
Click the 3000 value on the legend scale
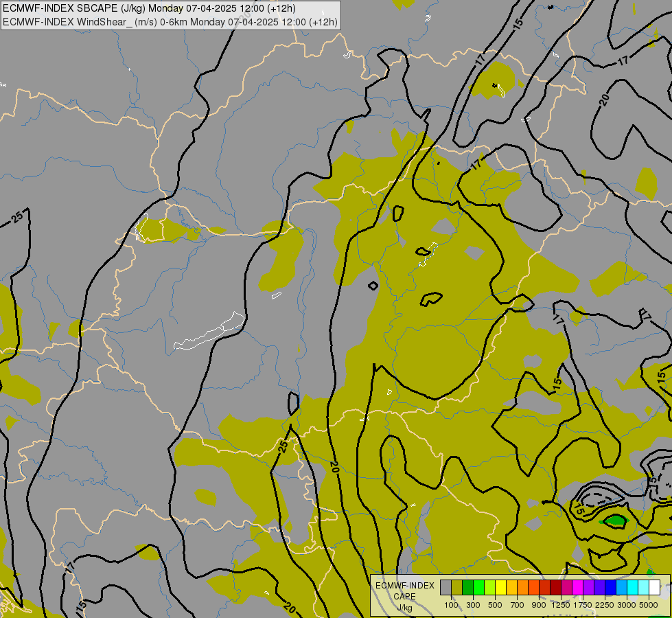click(x=627, y=605)
